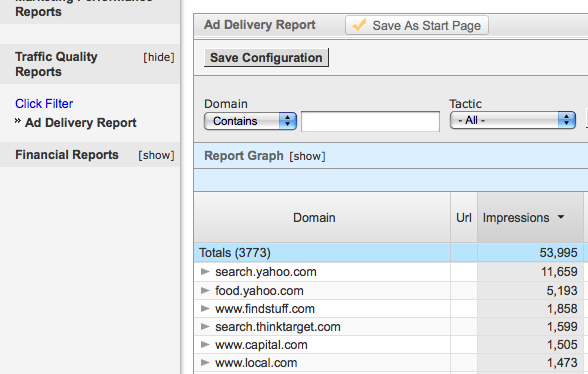588x374 pixels.
Task: Expand the search.yahoo.com row
Action: pyautogui.click(x=205, y=271)
